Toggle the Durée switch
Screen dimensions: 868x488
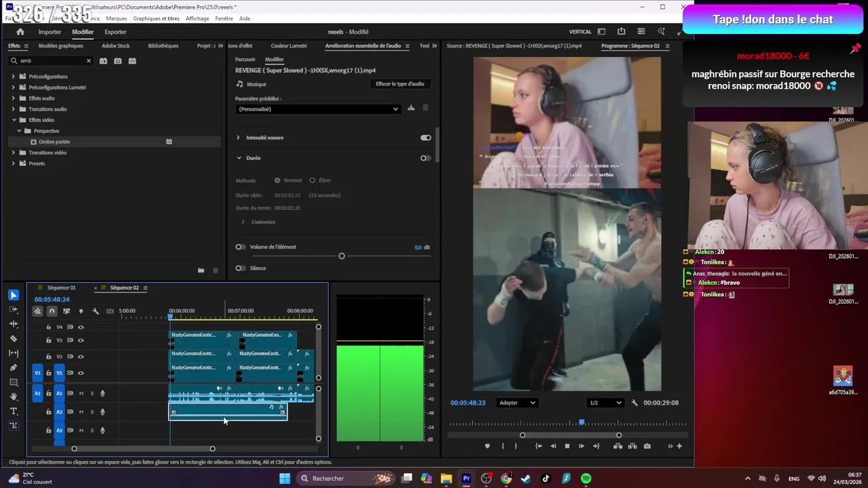pyautogui.click(x=425, y=158)
